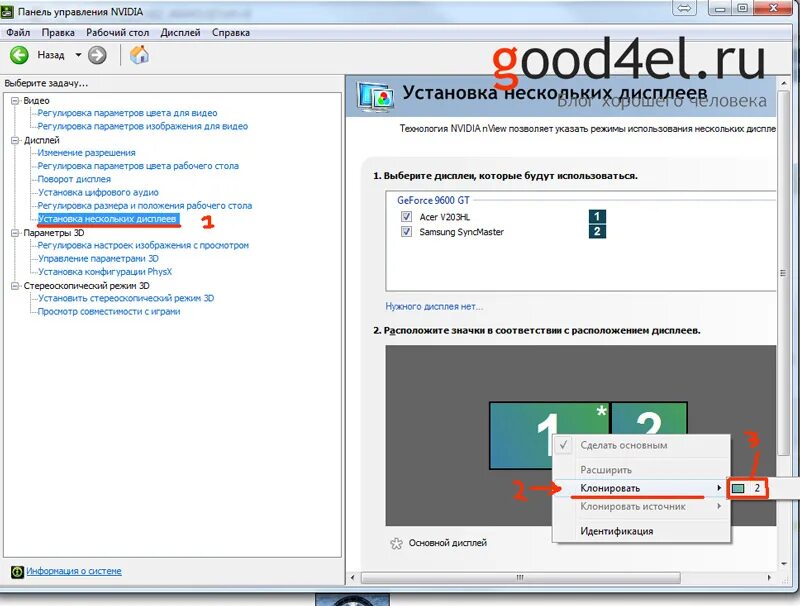The height and width of the screenshot is (606, 800).
Task: Open Back history dropdown arrow
Action: point(78,55)
